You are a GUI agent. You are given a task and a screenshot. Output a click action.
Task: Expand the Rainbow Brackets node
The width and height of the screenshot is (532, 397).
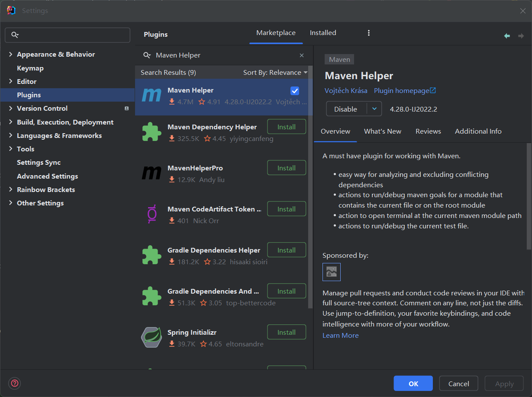10,190
